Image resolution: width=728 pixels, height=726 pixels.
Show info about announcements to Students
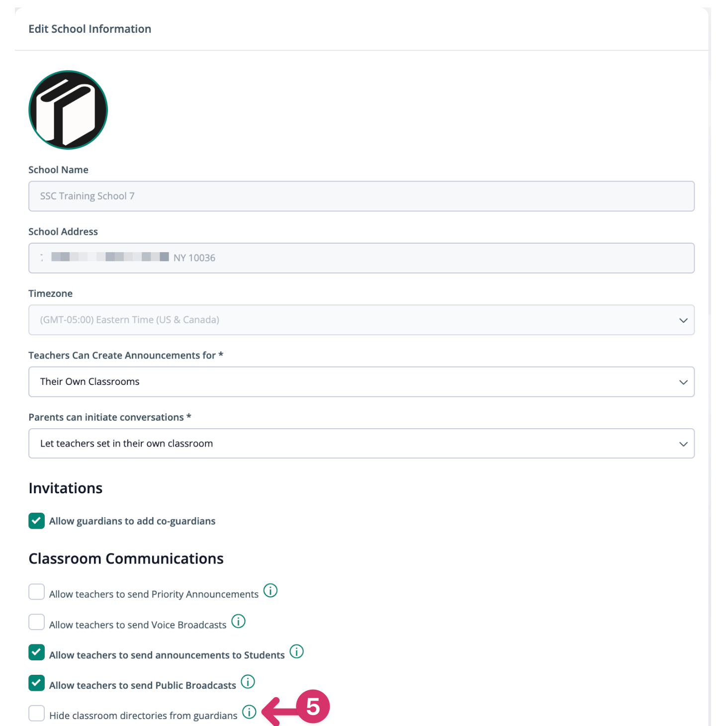pyautogui.click(x=296, y=651)
